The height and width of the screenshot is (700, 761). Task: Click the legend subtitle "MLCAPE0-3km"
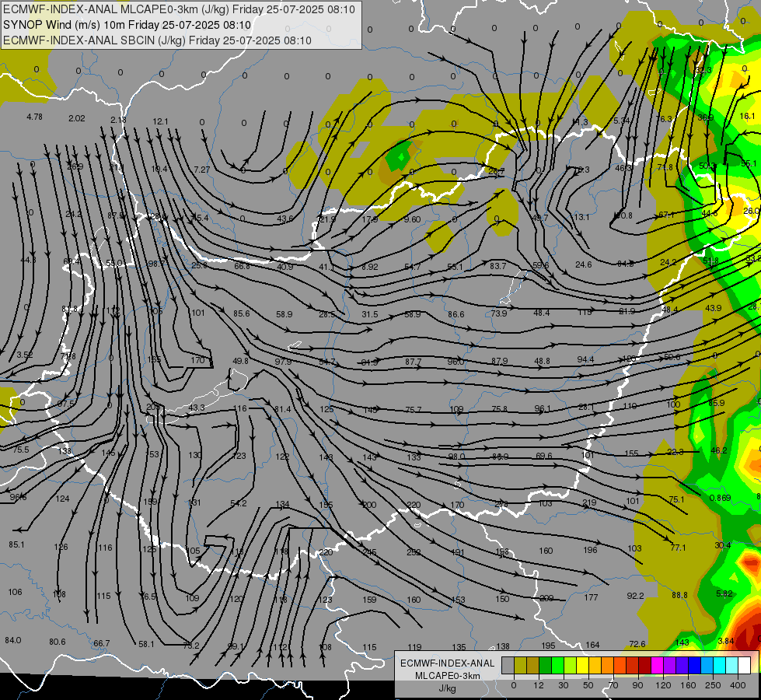tap(447, 676)
